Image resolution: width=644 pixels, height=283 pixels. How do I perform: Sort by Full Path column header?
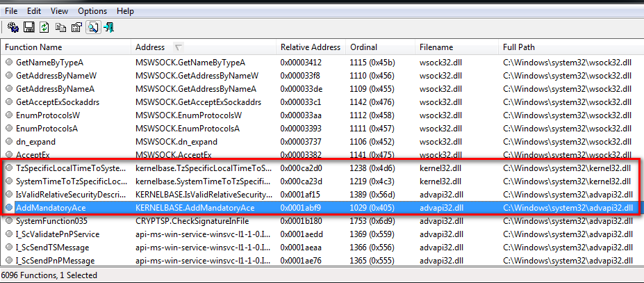click(x=571, y=47)
